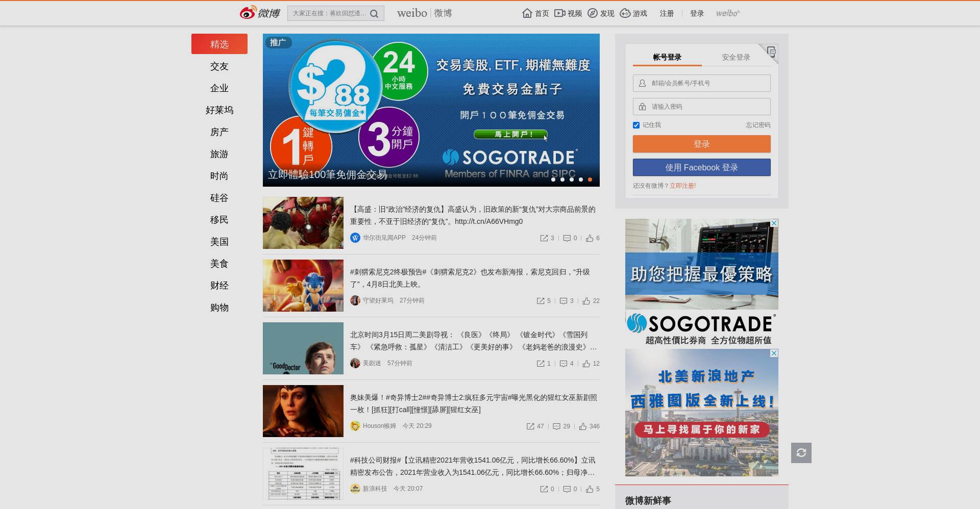
Task: Open the Good Doctor thumbnail post
Action: (x=303, y=348)
